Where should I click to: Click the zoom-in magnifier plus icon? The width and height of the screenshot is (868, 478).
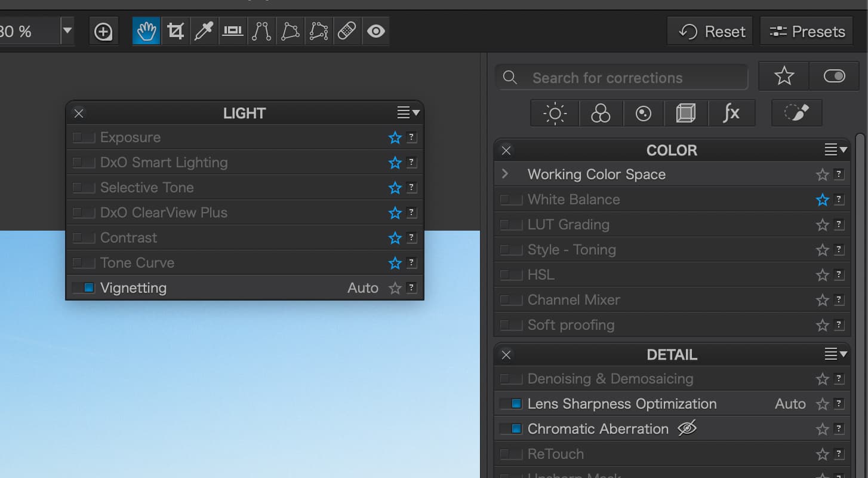pos(103,32)
